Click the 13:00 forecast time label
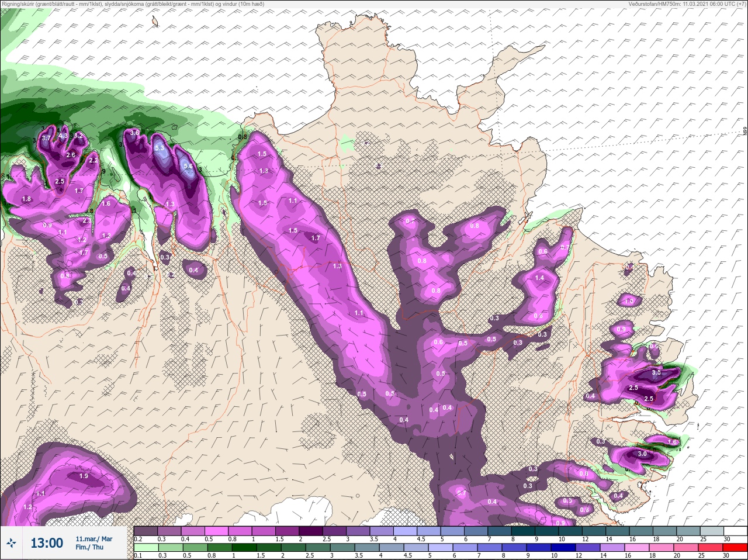 click(47, 543)
